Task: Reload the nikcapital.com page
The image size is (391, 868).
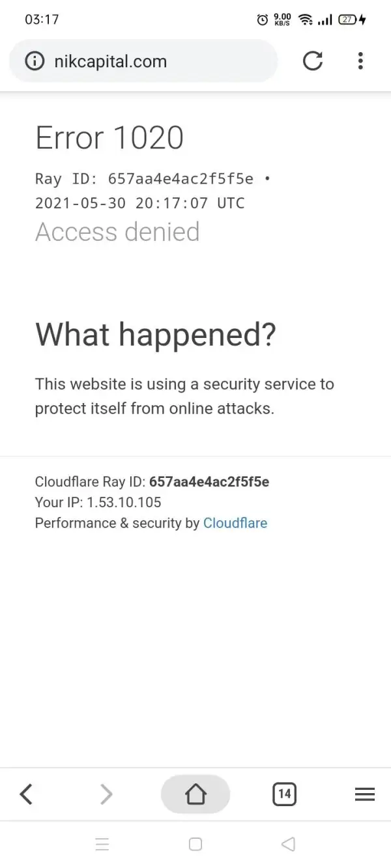Action: [313, 61]
